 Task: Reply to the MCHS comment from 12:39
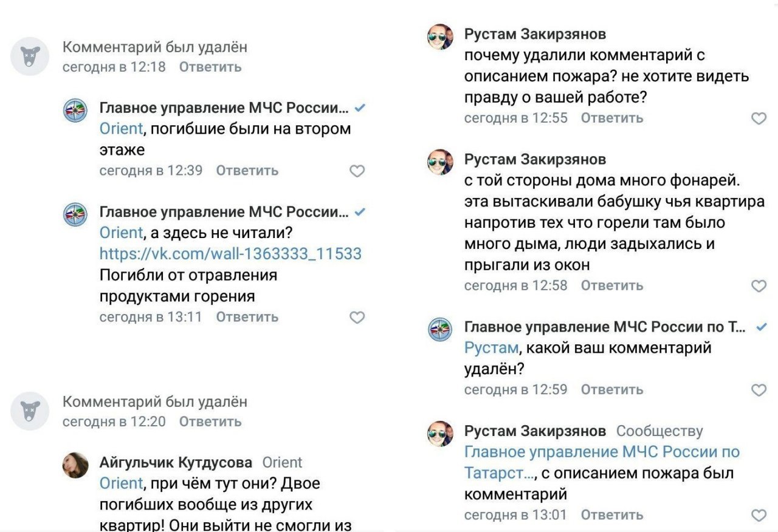coord(247,171)
